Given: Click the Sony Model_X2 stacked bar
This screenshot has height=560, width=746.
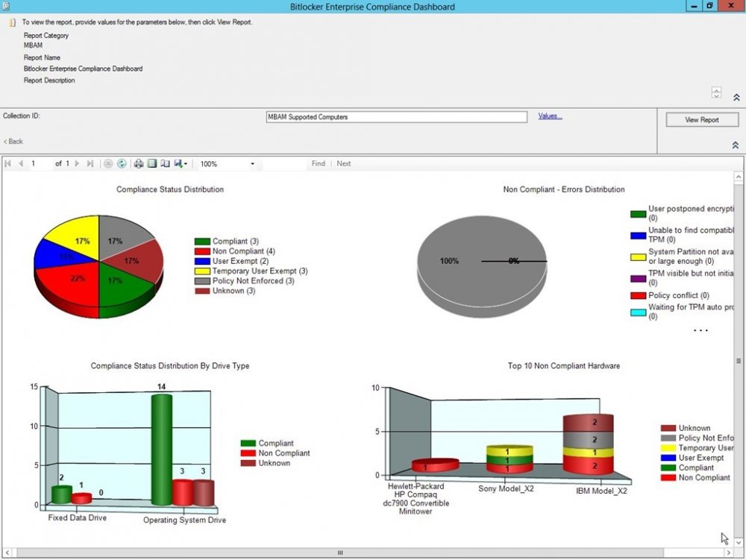Looking at the screenshot, I should 510,459.
